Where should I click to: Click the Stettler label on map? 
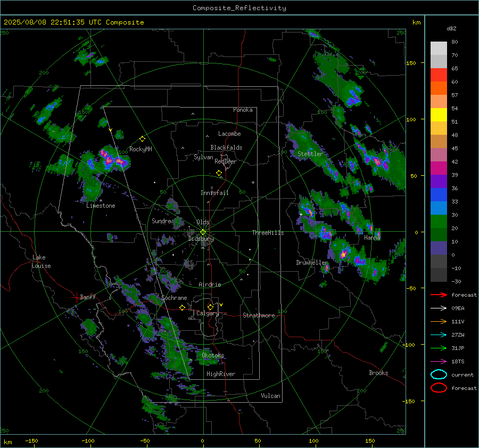tap(310, 154)
